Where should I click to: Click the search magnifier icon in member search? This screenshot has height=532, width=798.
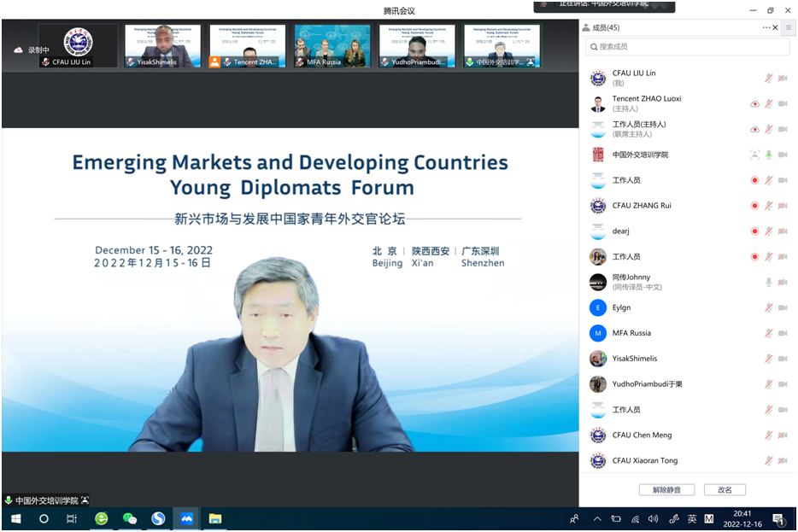594,47
